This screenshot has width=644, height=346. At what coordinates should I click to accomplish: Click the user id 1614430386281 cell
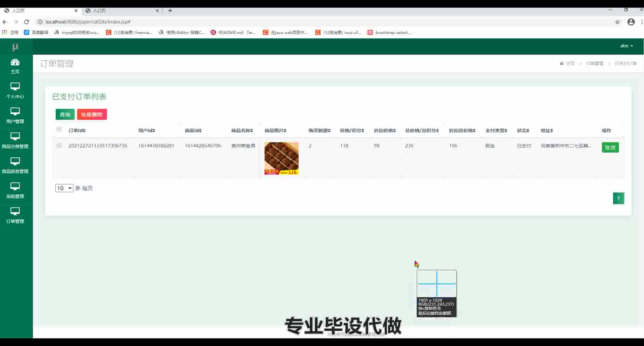tap(156, 146)
